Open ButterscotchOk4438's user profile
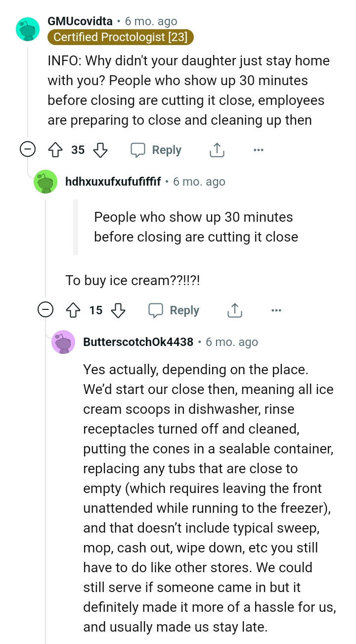Viewport: 356px width, 644px height. pos(138,342)
